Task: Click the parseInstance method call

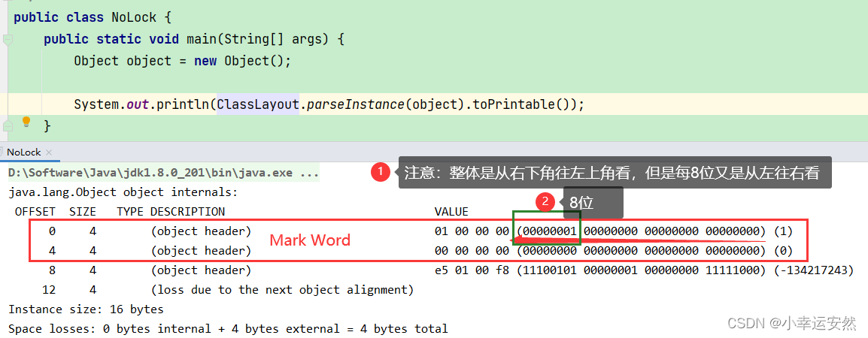Action: (x=355, y=104)
